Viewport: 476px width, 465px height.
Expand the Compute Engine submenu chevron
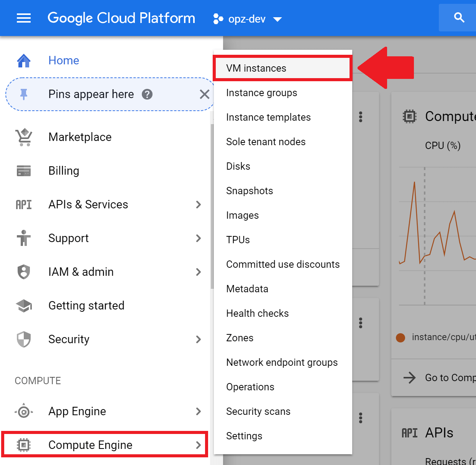[198, 445]
